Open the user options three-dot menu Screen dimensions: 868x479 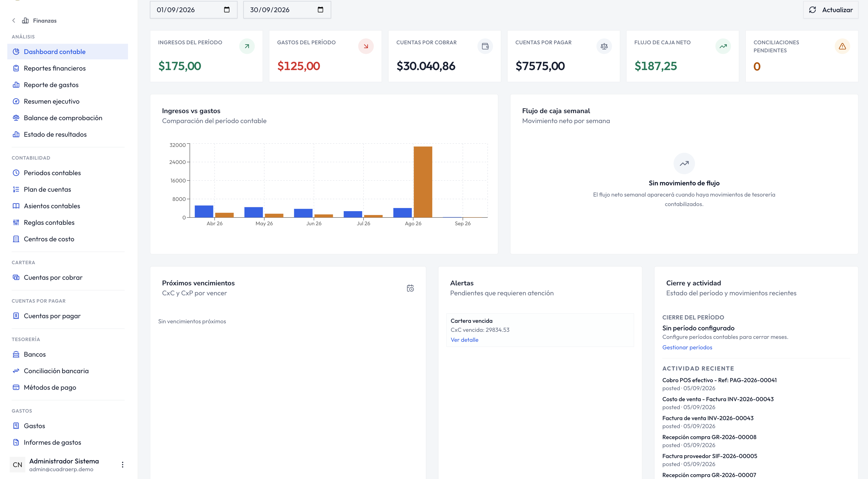[x=123, y=464]
